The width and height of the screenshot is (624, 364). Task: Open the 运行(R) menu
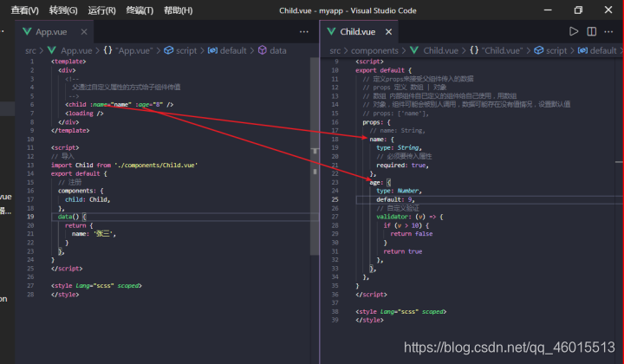pyautogui.click(x=101, y=10)
